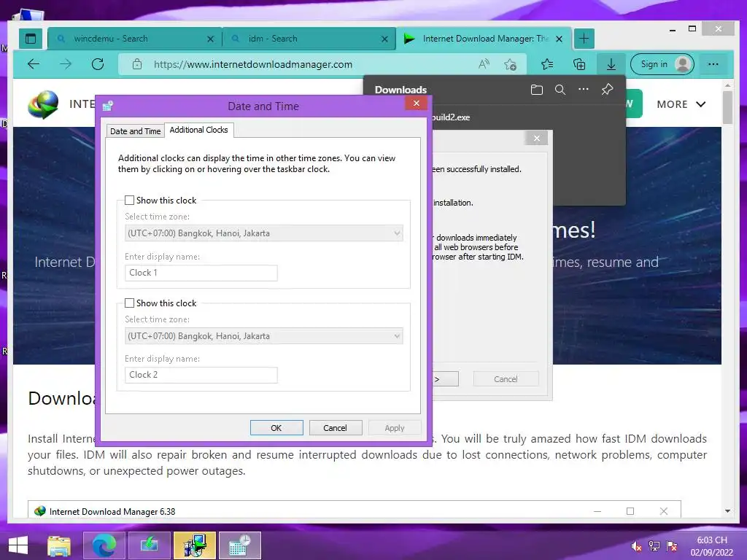This screenshot has width=747, height=560.
Task: Click the Internet Download Manager globe logo
Action: pos(43,104)
